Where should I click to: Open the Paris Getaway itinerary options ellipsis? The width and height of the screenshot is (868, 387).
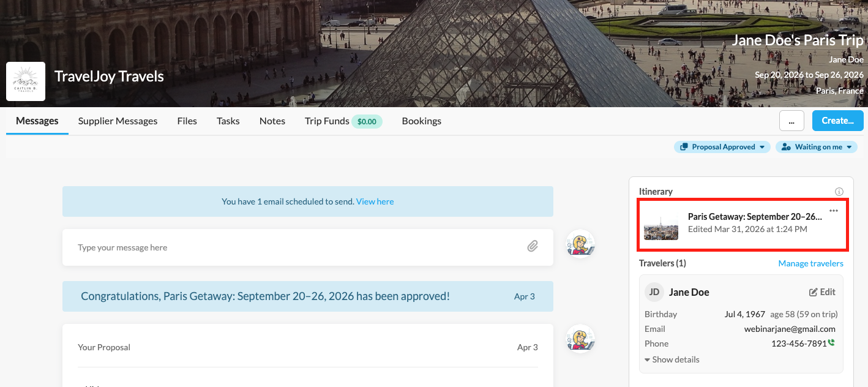click(x=834, y=211)
